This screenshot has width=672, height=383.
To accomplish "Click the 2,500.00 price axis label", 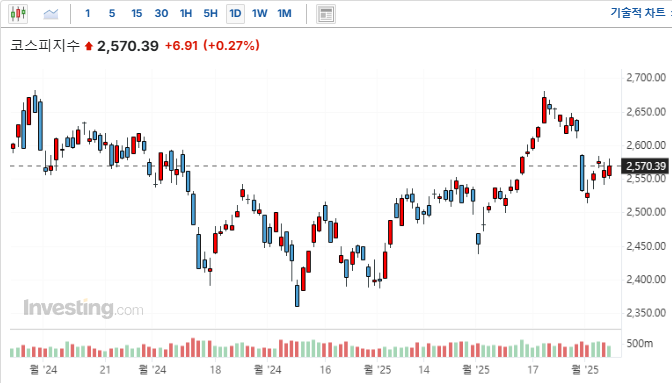I will tap(646, 212).
